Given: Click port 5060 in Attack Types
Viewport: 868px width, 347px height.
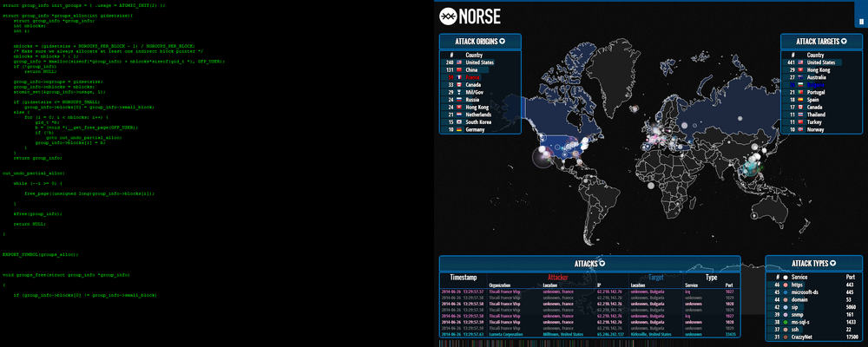Looking at the screenshot, I should (852, 306).
